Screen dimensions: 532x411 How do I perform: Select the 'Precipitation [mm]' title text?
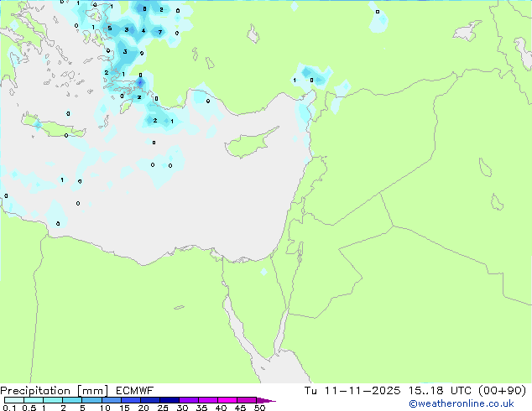(55, 391)
